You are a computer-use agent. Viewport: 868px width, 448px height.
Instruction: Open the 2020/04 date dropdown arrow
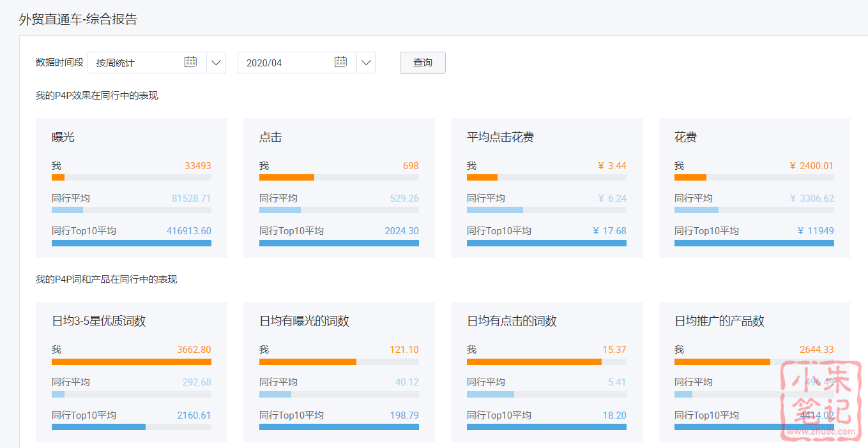[x=366, y=63]
